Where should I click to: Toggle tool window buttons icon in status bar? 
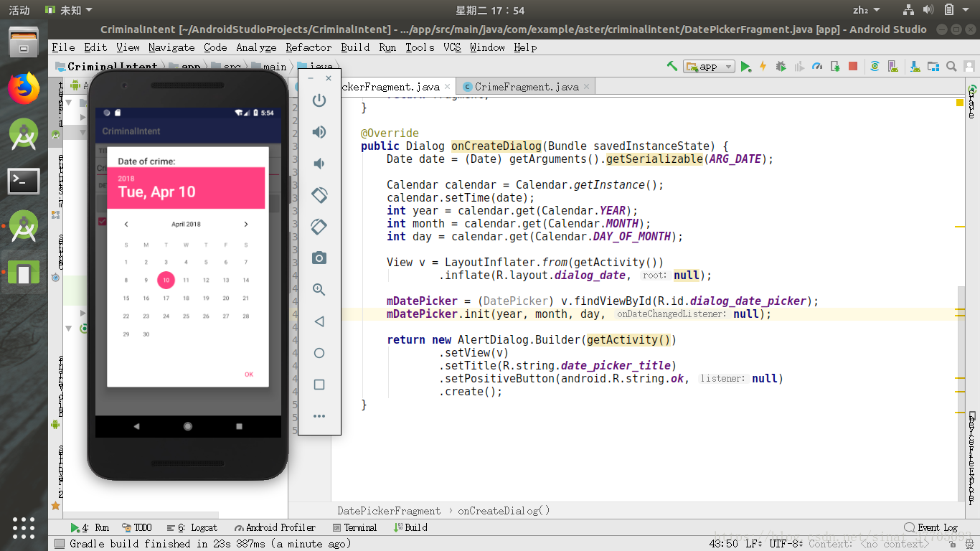tap(60, 544)
